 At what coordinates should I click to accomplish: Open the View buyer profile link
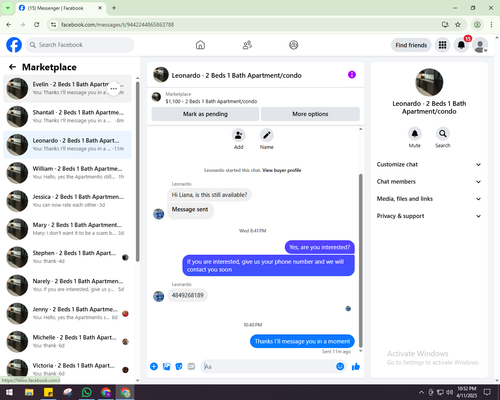click(x=282, y=170)
